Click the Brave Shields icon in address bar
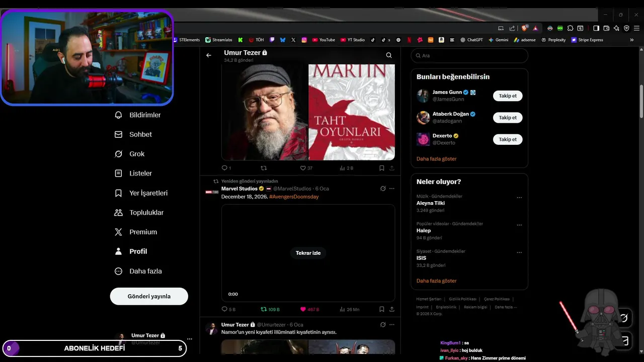 [x=525, y=28]
